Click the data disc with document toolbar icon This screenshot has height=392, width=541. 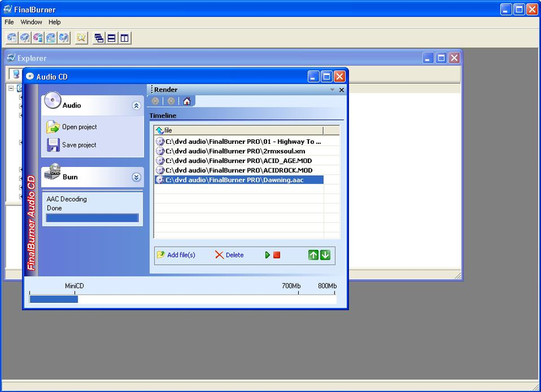click(11, 38)
